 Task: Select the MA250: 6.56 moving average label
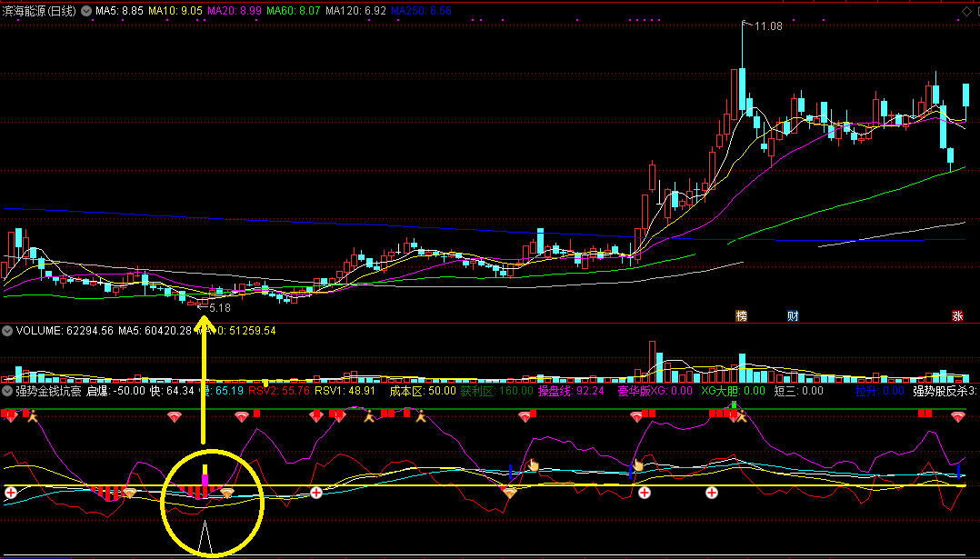coord(421,11)
